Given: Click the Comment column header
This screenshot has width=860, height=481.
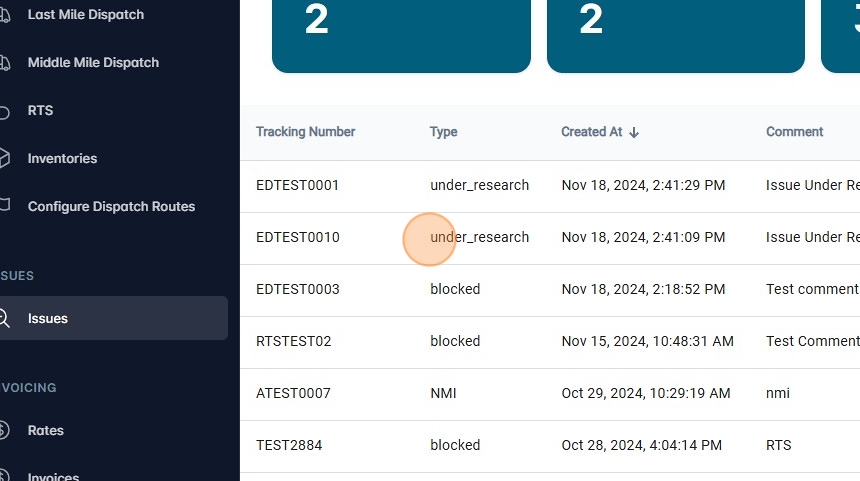Looking at the screenshot, I should point(794,132).
